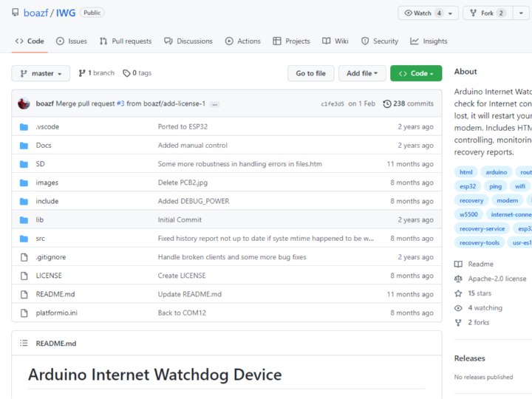Click the html topic tag

pyautogui.click(x=465, y=172)
